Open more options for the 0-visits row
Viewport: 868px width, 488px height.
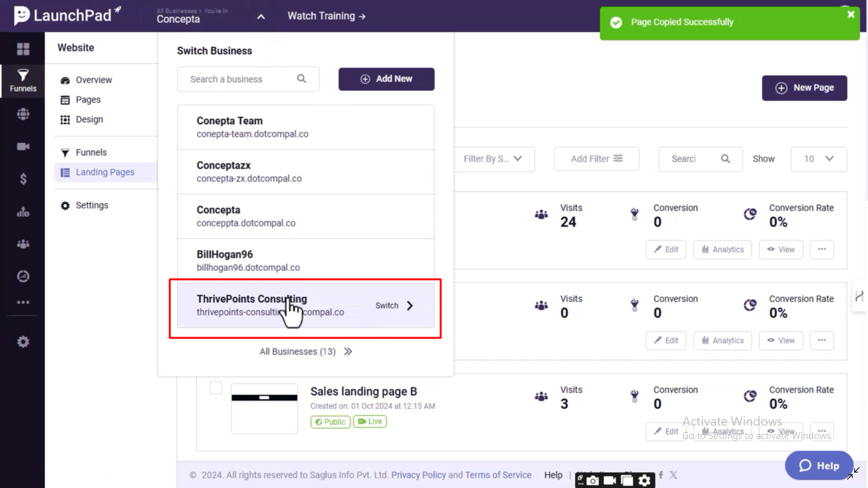[x=822, y=340]
